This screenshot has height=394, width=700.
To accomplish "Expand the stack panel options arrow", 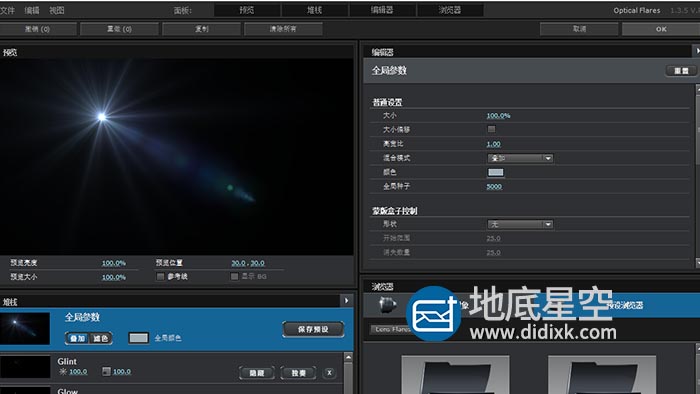I will coord(346,301).
